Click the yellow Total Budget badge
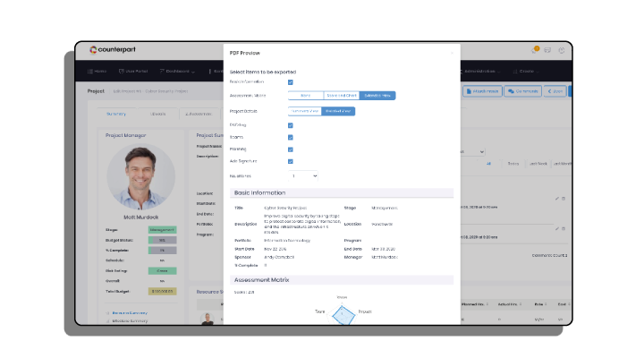This screenshot has width=644, height=358. [x=162, y=292]
